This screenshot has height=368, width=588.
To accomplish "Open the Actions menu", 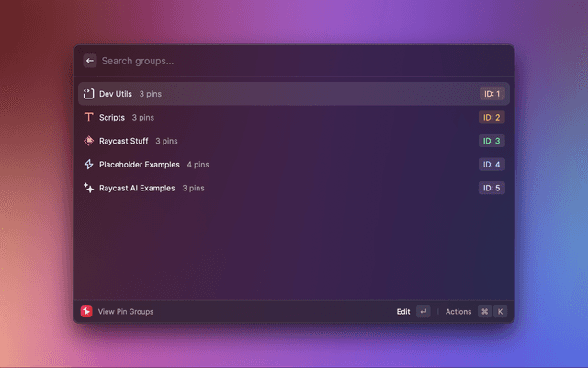I will pos(458,312).
